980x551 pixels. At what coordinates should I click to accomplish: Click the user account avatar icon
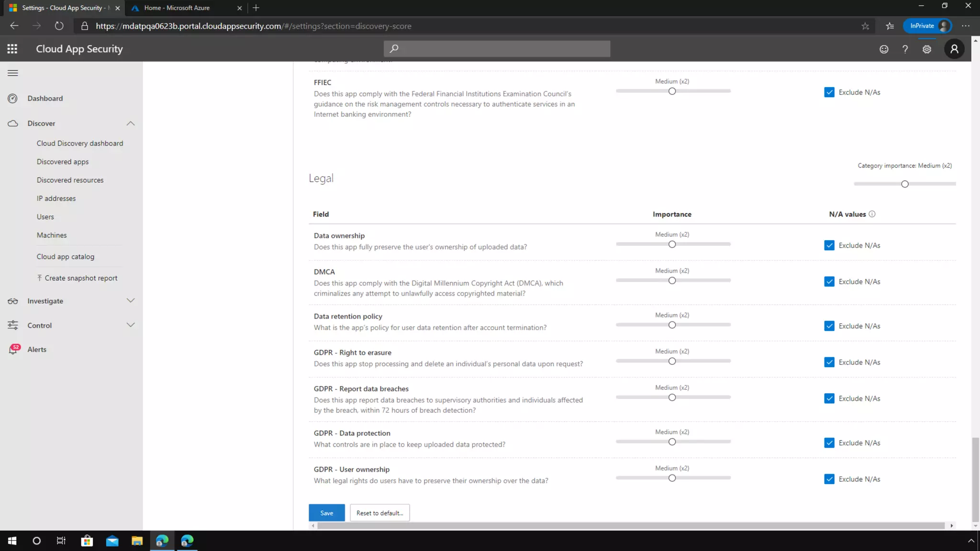[x=954, y=49]
